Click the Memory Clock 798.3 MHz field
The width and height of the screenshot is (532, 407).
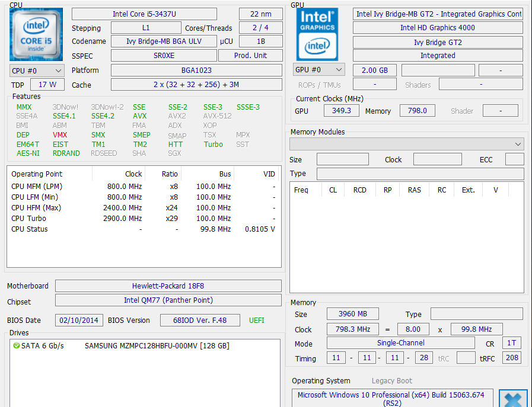(x=353, y=329)
